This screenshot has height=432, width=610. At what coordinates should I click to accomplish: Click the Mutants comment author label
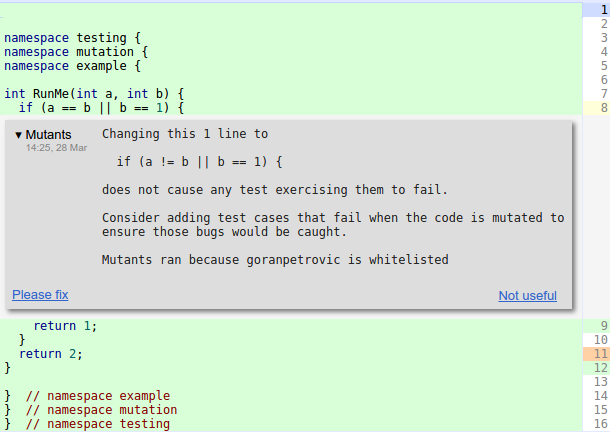49,135
